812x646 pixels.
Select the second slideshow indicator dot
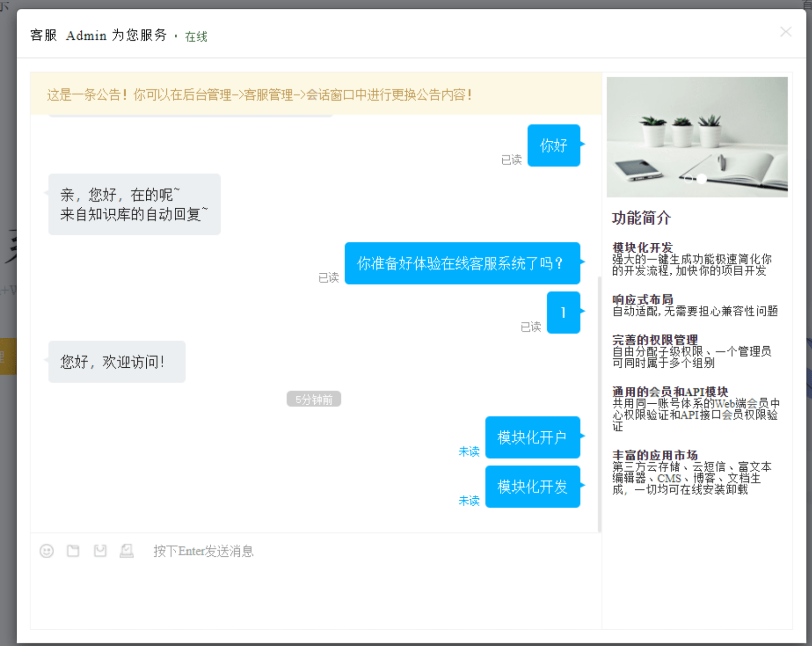pos(701,179)
